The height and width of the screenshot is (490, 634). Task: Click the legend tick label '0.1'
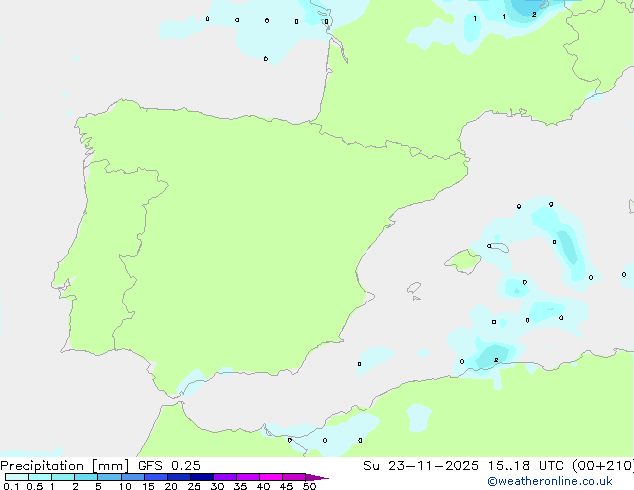(11, 486)
